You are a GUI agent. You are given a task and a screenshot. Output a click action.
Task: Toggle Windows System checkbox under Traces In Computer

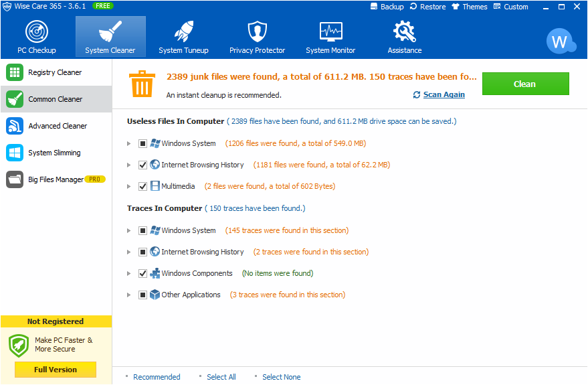pos(142,230)
